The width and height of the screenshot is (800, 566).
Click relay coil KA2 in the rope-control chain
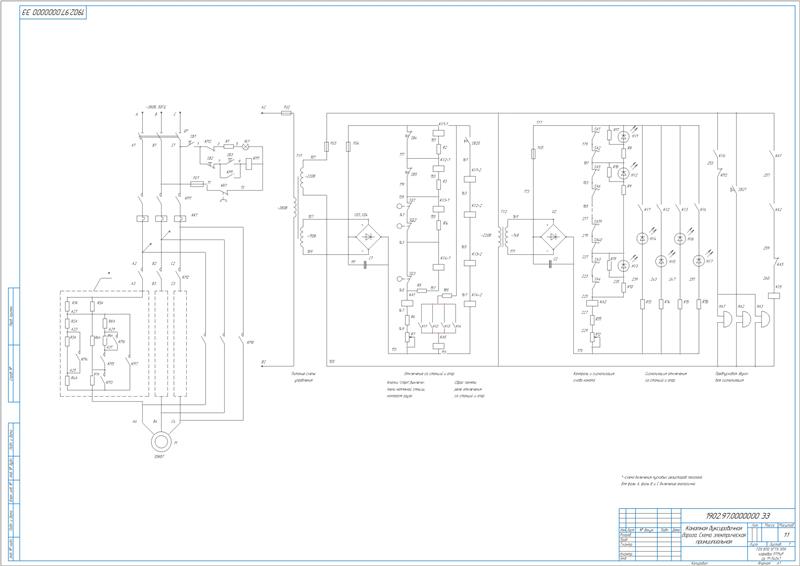(x=592, y=302)
